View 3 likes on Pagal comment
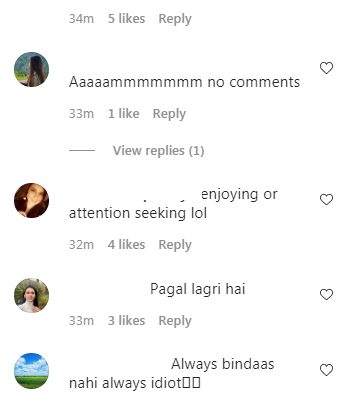362x410 pixels. click(x=126, y=321)
